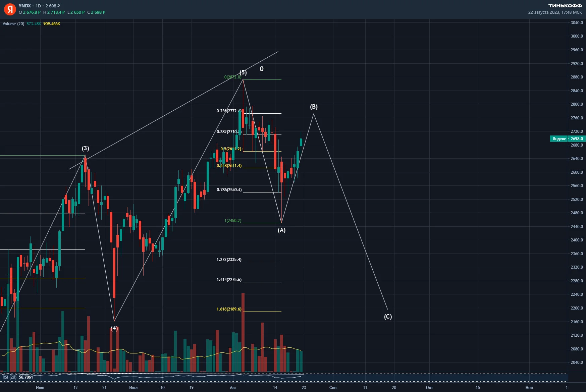The image size is (586, 392).
Task: Click the Yandex logo icon
Action: point(10,9)
